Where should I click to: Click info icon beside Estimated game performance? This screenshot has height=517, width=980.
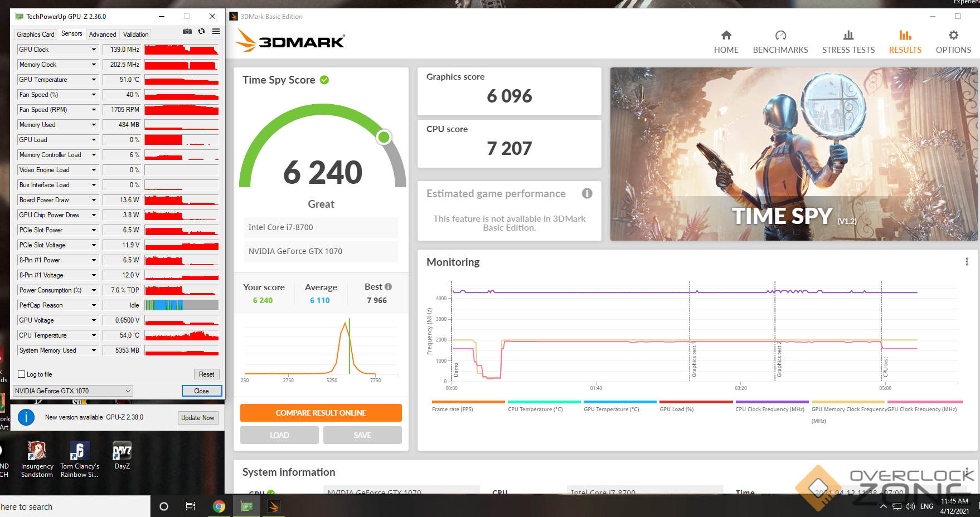point(587,193)
